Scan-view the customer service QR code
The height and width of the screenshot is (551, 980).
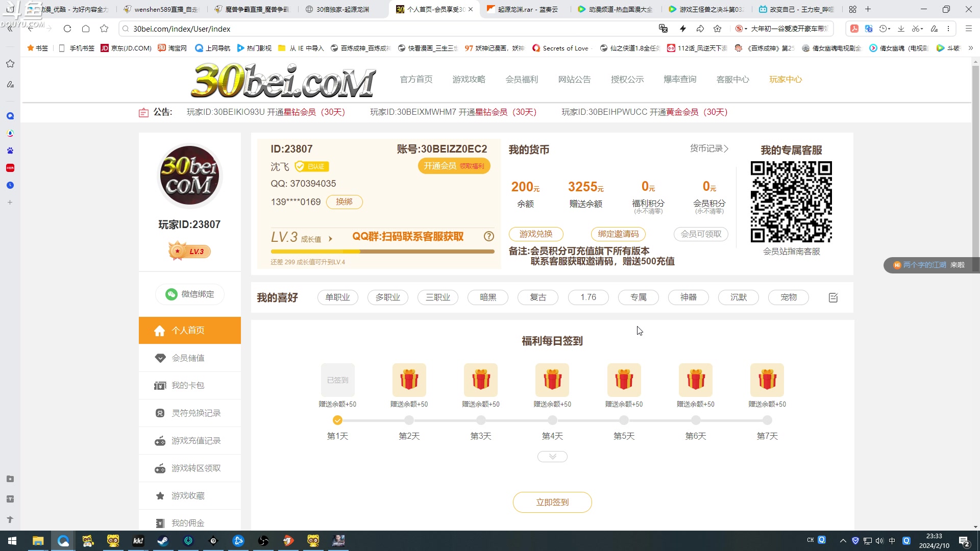pos(791,202)
